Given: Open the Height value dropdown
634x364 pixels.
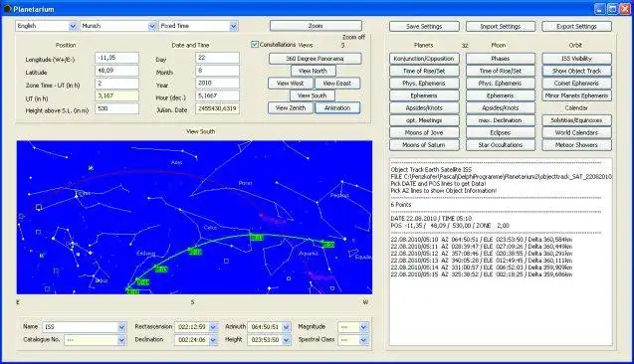Looking at the screenshot, I should pos(287,340).
